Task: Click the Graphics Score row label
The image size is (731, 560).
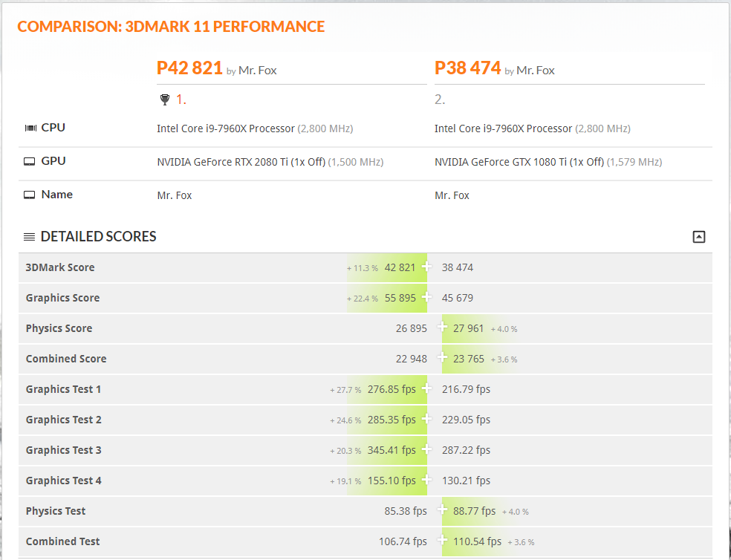Action: (x=62, y=298)
